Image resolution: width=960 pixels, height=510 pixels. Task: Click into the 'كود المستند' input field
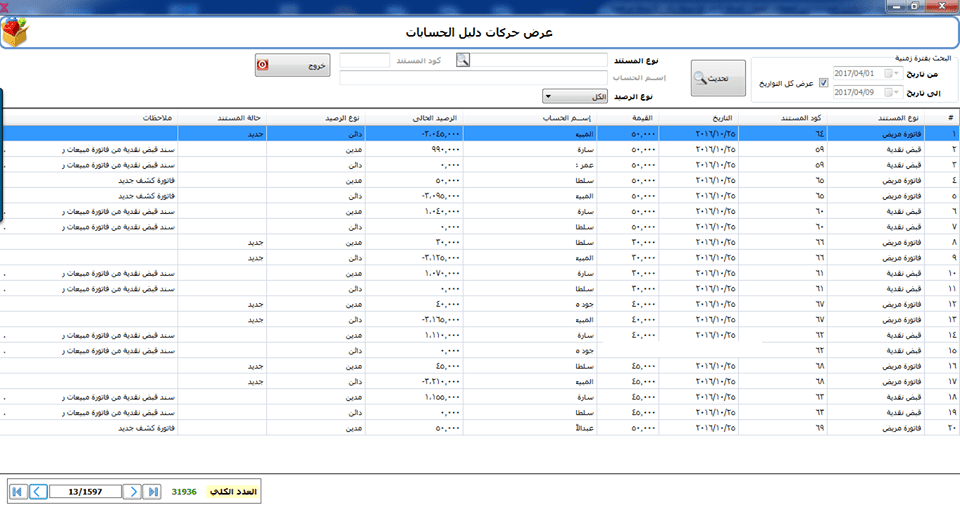tap(365, 60)
